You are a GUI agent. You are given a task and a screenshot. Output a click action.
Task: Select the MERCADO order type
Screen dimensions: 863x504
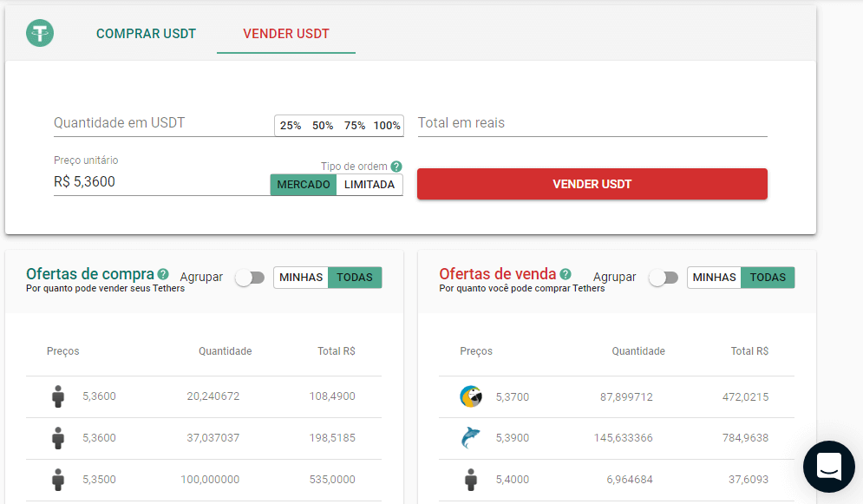click(304, 184)
